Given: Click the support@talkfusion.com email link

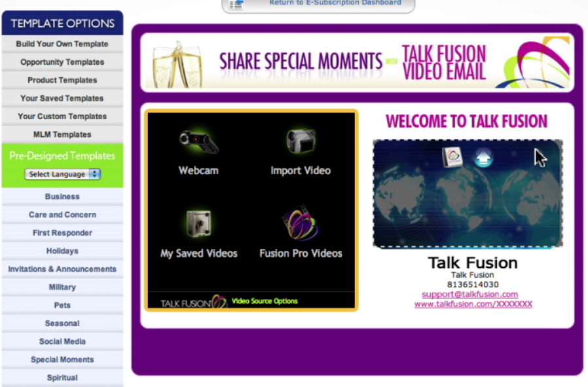Looking at the screenshot, I should [470, 295].
